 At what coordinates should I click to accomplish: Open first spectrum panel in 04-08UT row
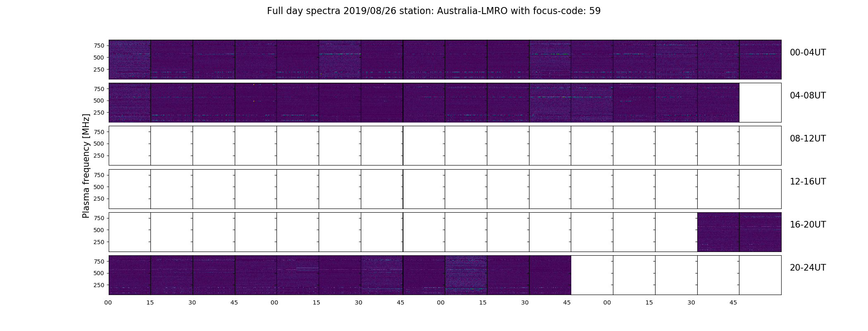tap(129, 103)
